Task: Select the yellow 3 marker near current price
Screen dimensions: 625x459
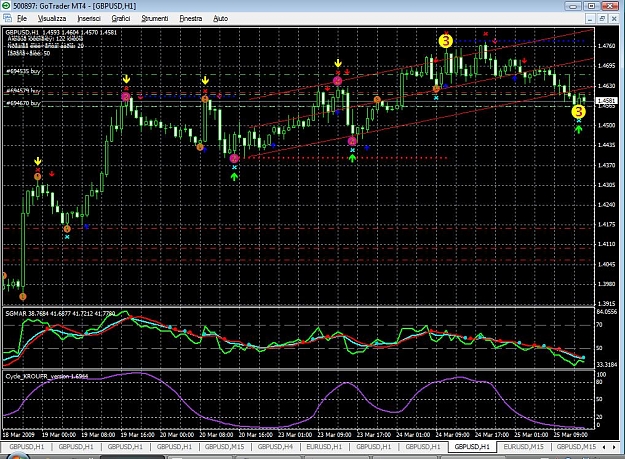Action: tap(578, 112)
